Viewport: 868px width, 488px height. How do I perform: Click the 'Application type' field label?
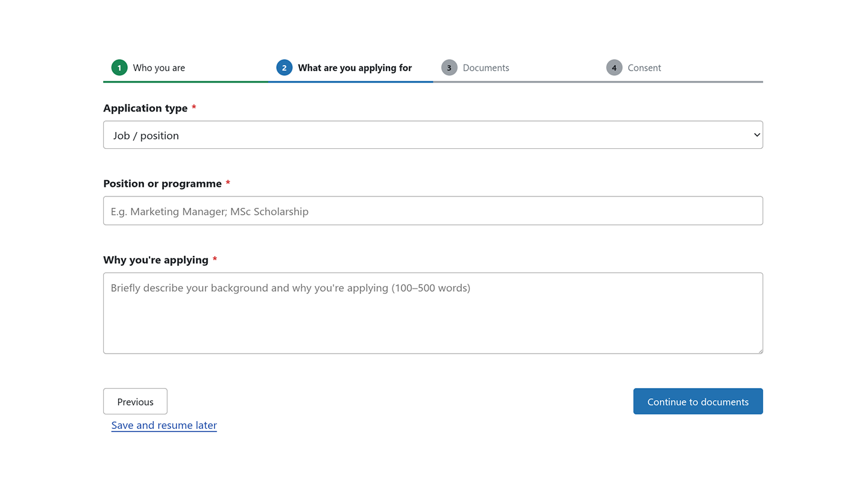pyautogui.click(x=145, y=108)
